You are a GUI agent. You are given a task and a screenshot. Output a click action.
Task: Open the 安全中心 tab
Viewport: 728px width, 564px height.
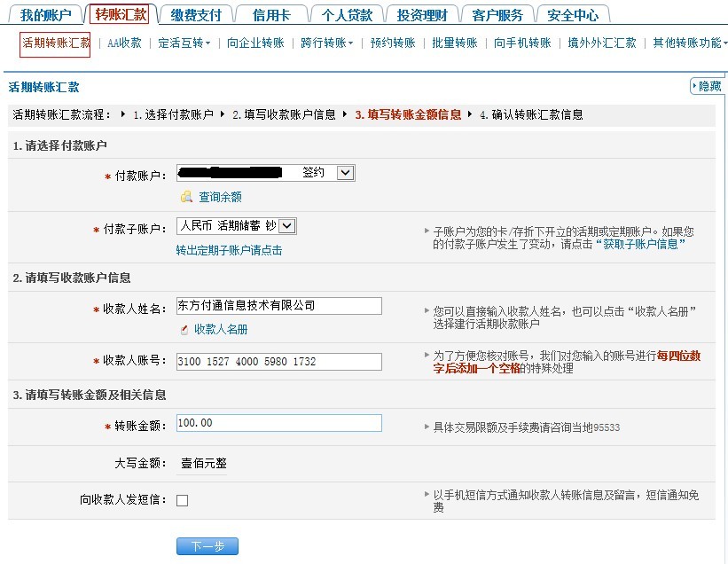point(572,15)
